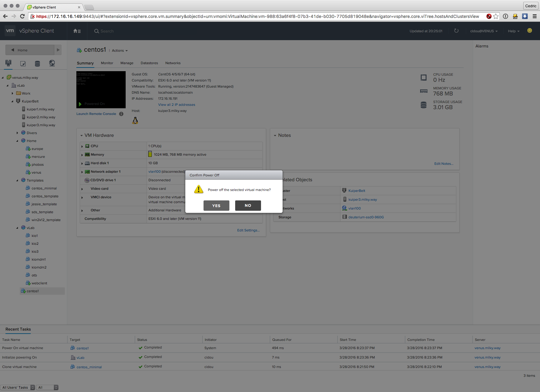The image size is (540, 392).
Task: Click the VM console thumbnail
Action: click(x=101, y=89)
